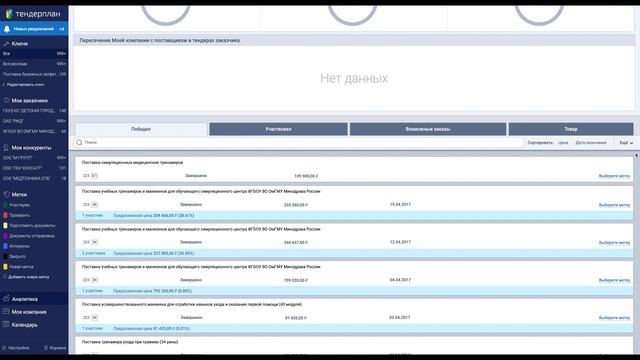The image size is (640, 360).
Task: Select competitor ООО "М ГРУПП"
Action: point(34,158)
